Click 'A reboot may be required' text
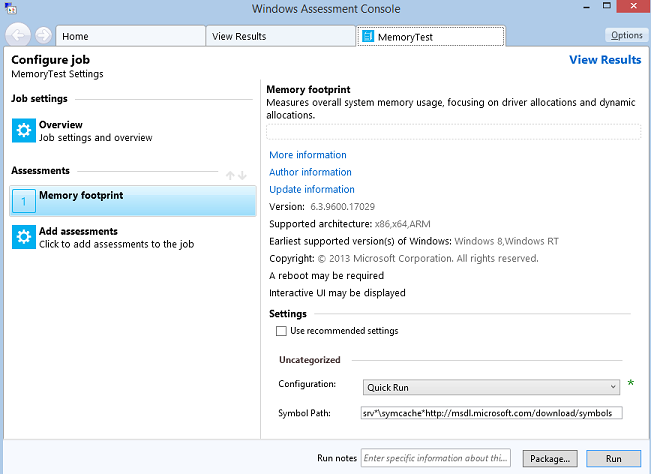Viewport: 651px width, 474px height. pos(326,276)
